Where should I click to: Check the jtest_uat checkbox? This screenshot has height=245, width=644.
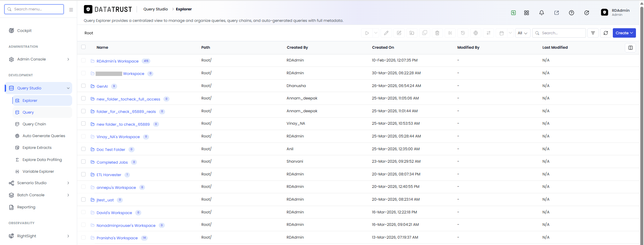84,200
